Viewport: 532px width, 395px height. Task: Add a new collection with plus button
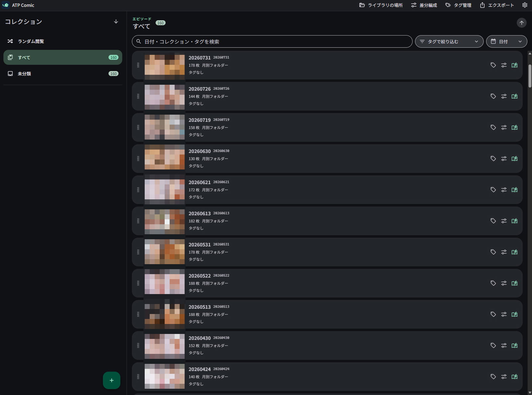pos(111,380)
